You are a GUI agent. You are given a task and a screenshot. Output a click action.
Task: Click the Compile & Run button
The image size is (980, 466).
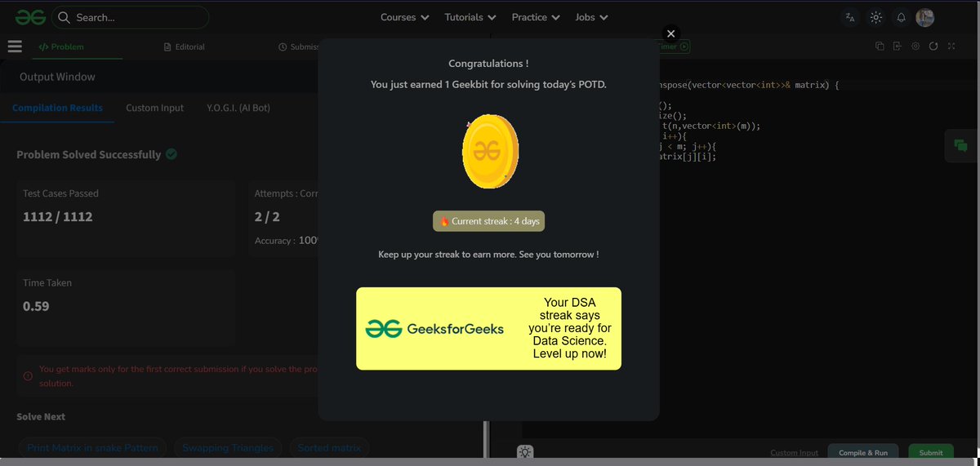tap(863, 453)
